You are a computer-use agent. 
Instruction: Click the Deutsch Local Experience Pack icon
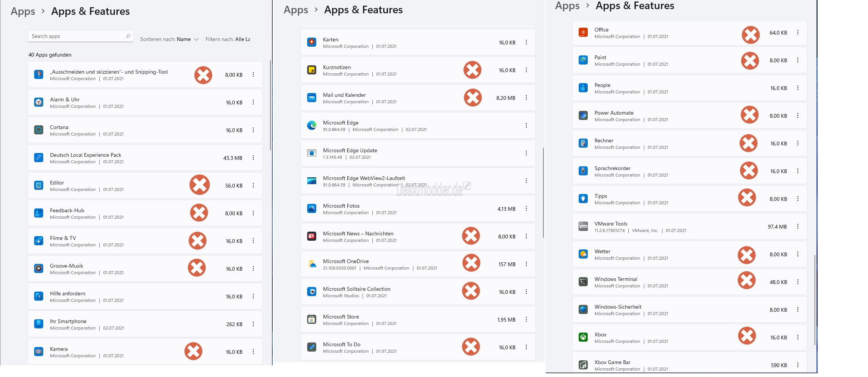[x=39, y=158]
